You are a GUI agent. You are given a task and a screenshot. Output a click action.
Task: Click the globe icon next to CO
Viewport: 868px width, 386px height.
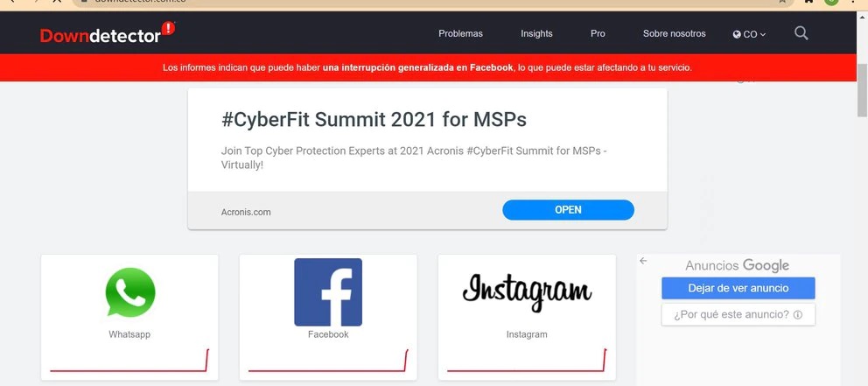(x=737, y=34)
